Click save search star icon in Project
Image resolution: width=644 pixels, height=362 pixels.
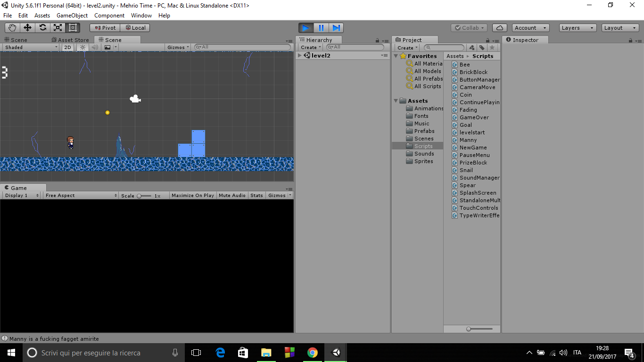pos(492,48)
